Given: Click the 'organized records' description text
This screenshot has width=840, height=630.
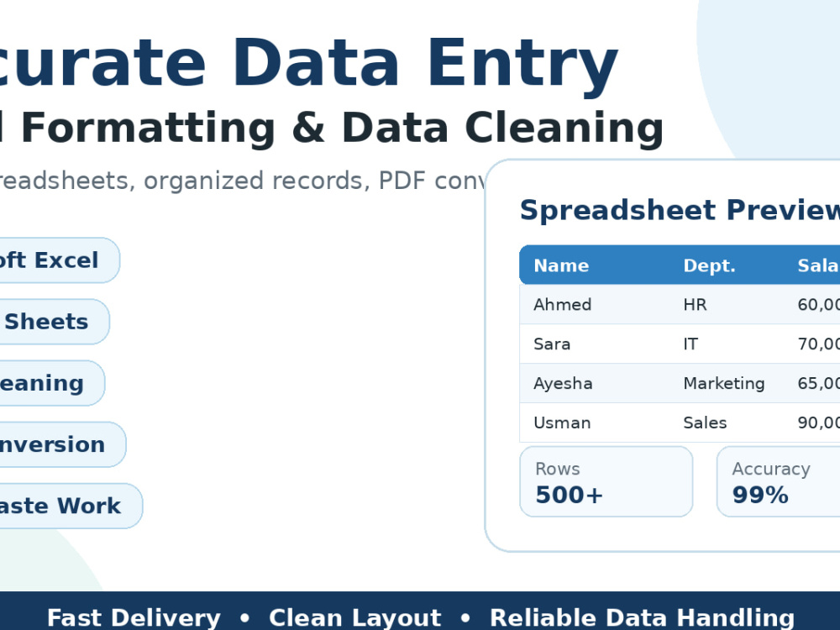Looking at the screenshot, I should 257,181.
